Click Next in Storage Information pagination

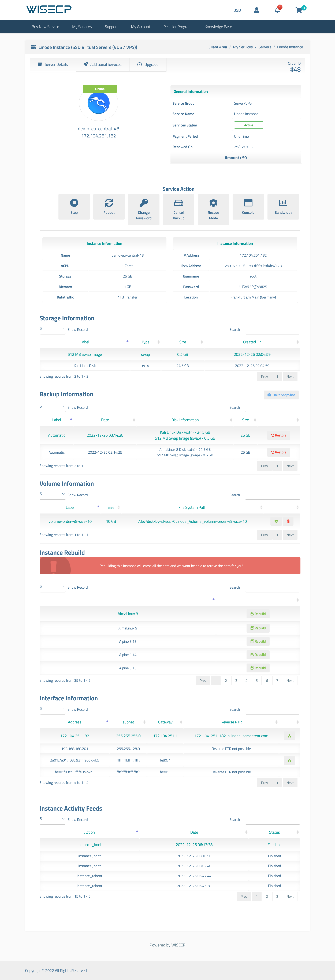point(290,377)
